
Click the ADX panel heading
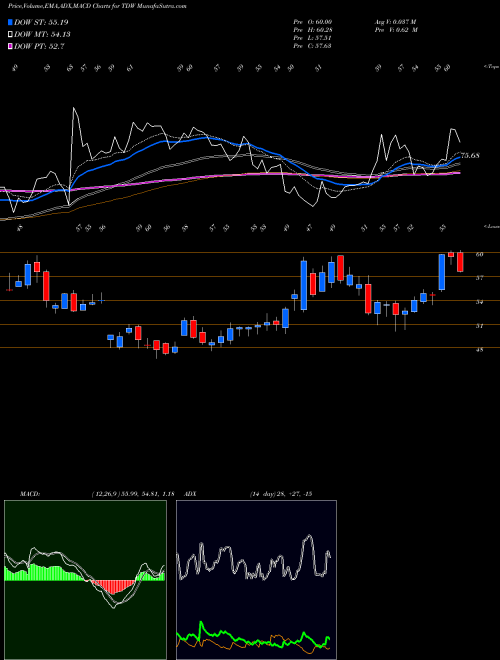(190, 494)
